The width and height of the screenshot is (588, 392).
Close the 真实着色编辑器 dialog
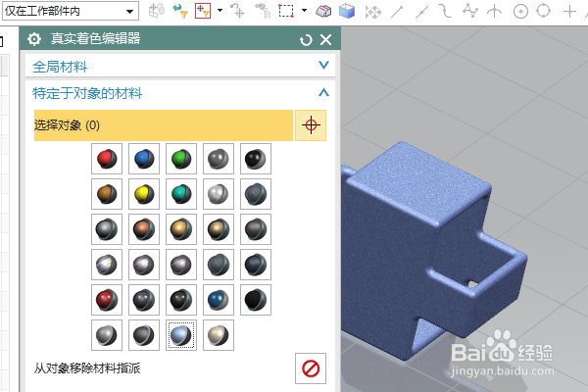326,39
